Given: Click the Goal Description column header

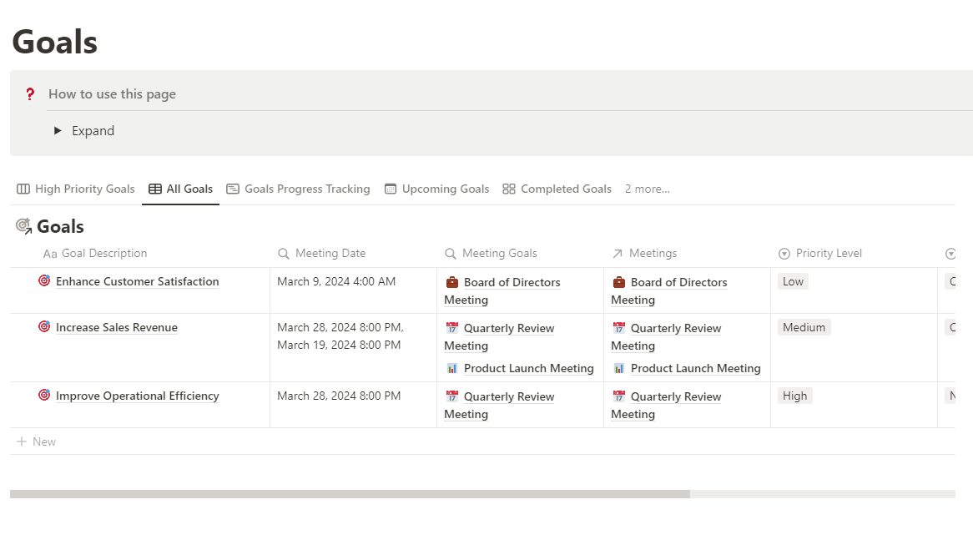Looking at the screenshot, I should point(104,254).
